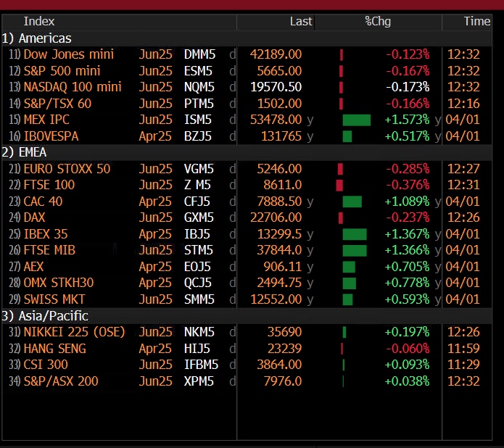Collapse the Asia/Pacific section header
Screen dimensions: 504x448
247,316
